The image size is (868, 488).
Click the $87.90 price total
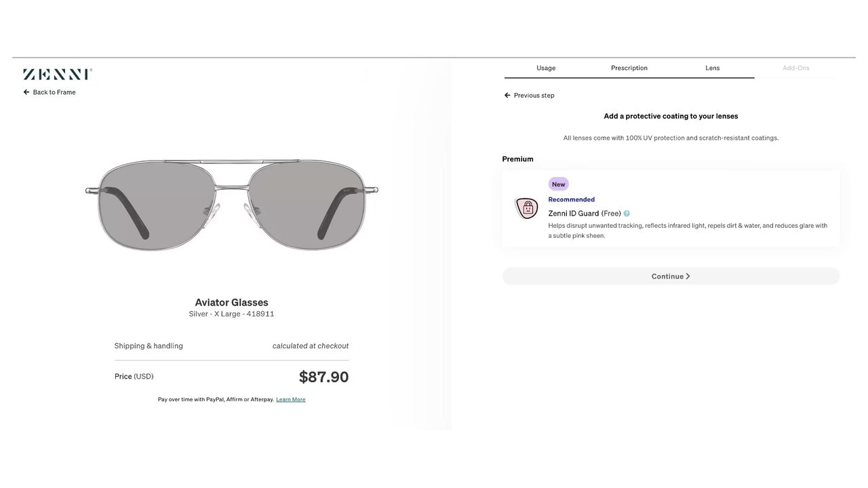click(x=323, y=377)
